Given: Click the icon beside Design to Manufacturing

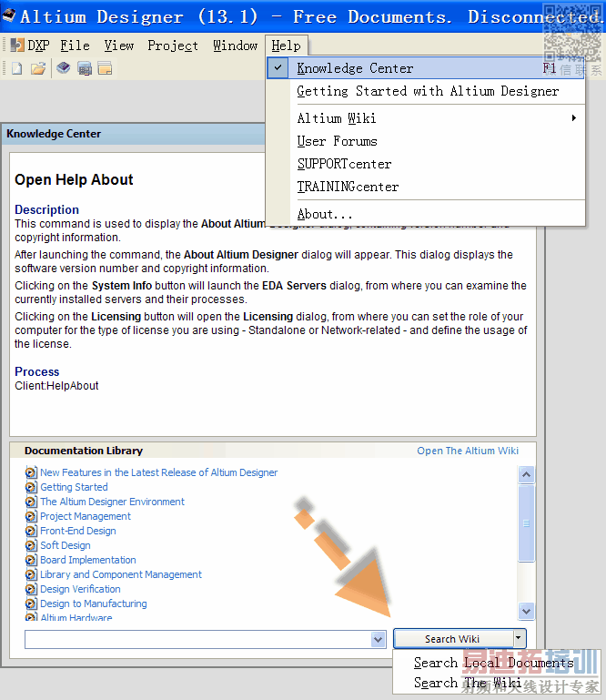Looking at the screenshot, I should coord(31,604).
